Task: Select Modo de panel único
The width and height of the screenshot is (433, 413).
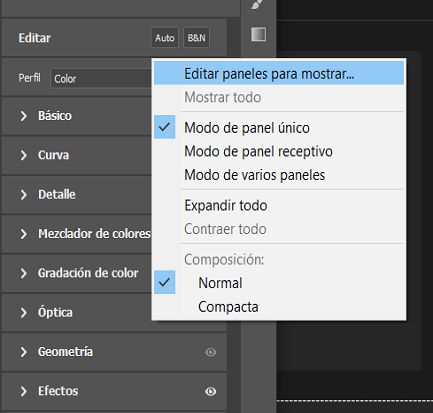Action: point(279,128)
